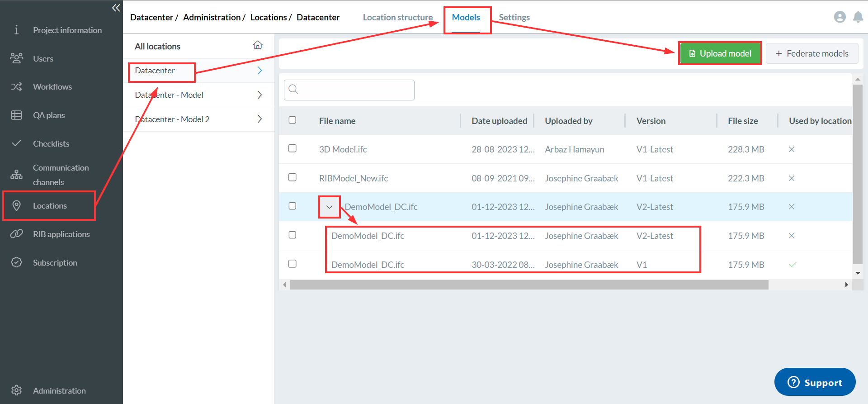Expand the Datacenter - Model location chevron
Image resolution: width=868 pixels, height=404 pixels.
259,95
